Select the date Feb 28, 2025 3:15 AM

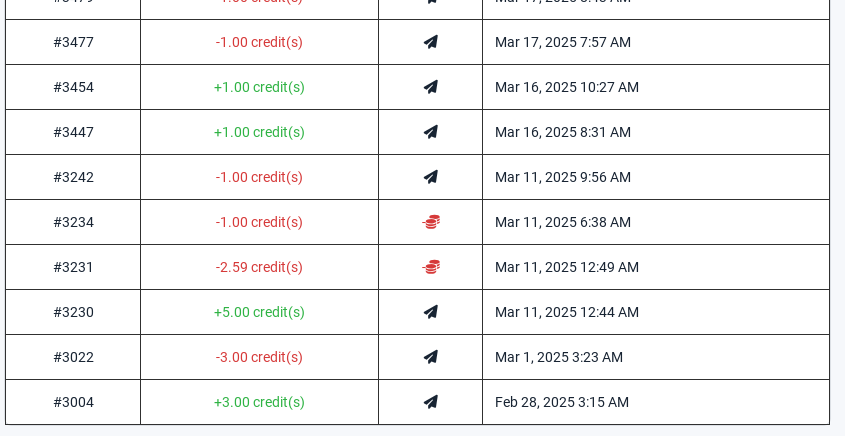tap(562, 402)
